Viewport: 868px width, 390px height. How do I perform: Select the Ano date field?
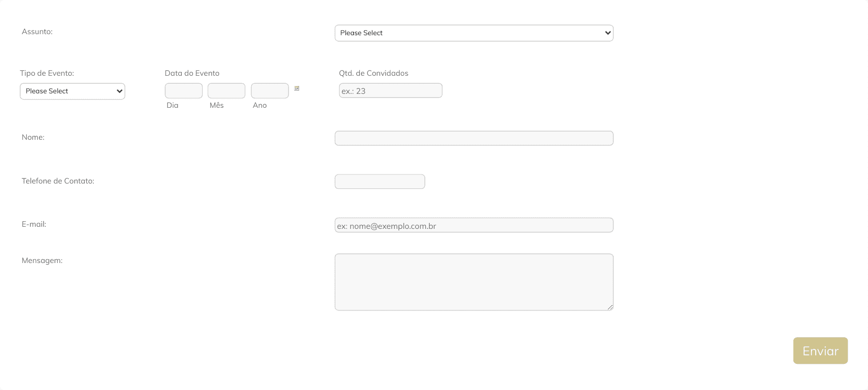269,91
